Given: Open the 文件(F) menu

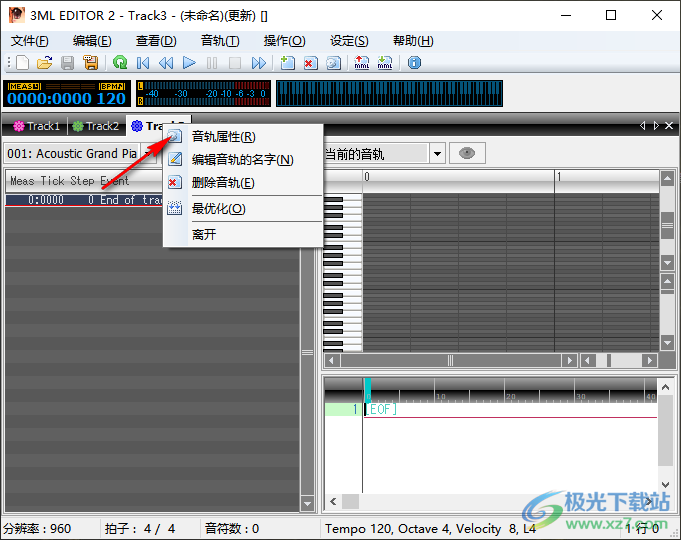Looking at the screenshot, I should [30, 41].
